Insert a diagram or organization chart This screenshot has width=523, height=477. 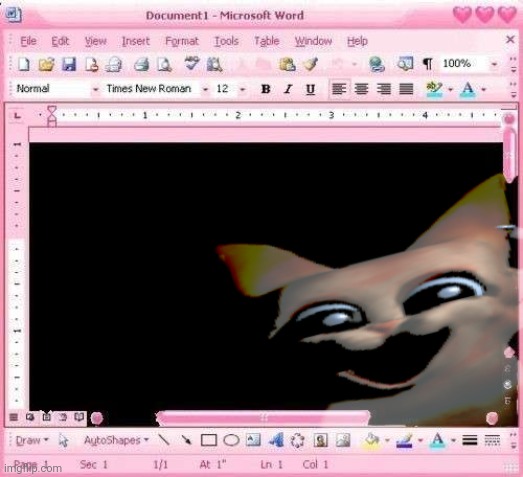298,440
